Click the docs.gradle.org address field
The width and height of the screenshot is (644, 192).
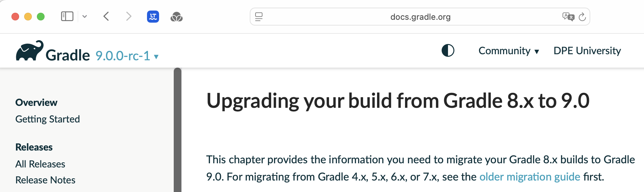pyautogui.click(x=420, y=17)
